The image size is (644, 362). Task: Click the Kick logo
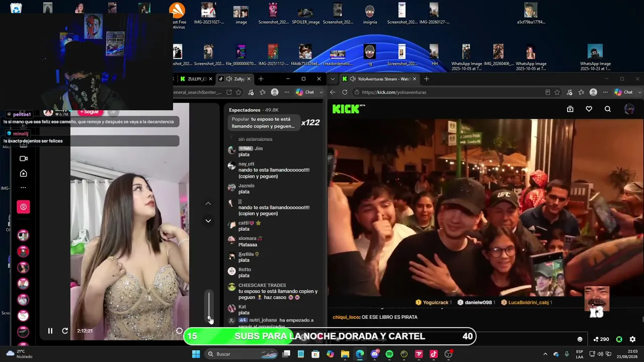(349, 109)
